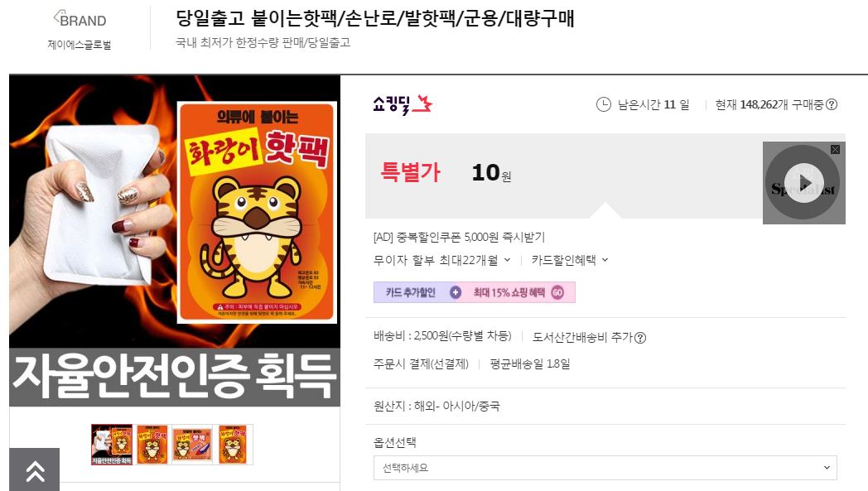The height and width of the screenshot is (491, 868).
Task: Select the fourth product thumbnail
Action: click(x=233, y=445)
